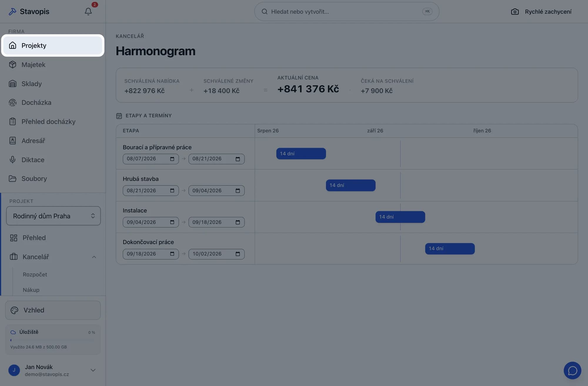Click the Schválené změny +18 400 Kč value
The image size is (588, 386).
click(221, 91)
